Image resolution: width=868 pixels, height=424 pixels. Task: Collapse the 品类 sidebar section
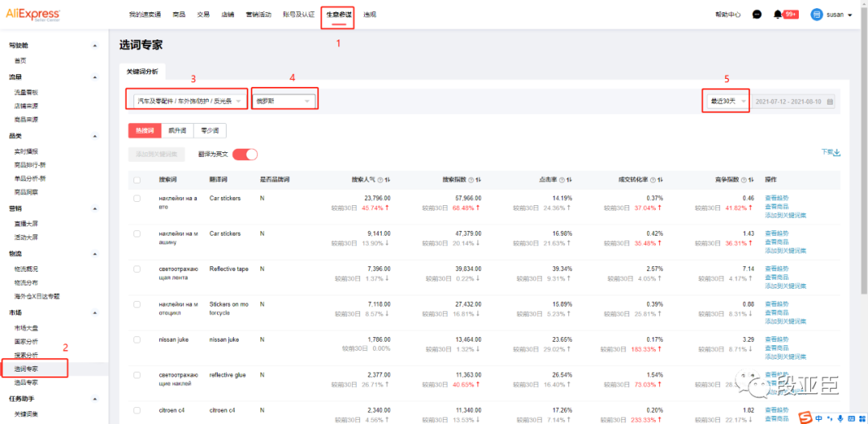tap(95, 136)
